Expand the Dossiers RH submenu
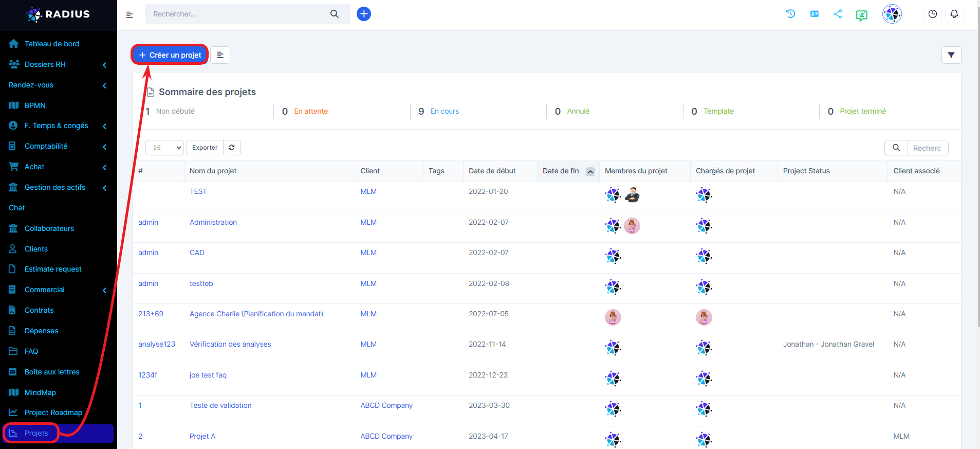This screenshot has height=449, width=980. coord(105,65)
